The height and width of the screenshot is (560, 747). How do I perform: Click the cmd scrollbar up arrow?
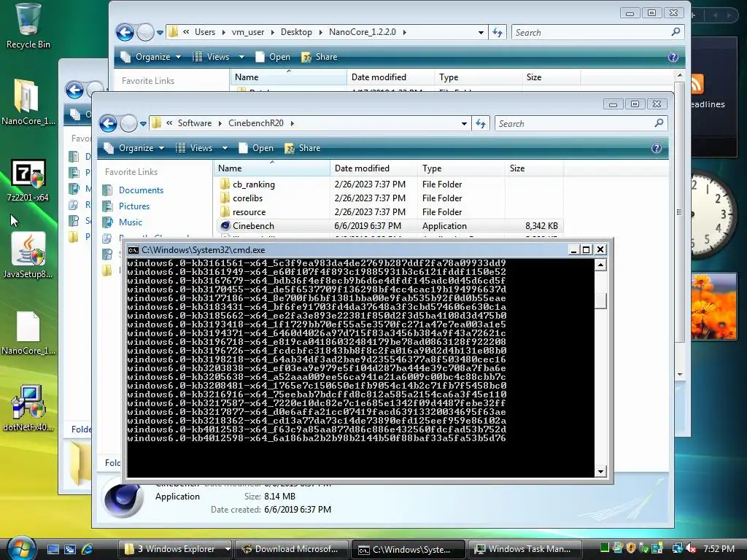[x=601, y=265]
